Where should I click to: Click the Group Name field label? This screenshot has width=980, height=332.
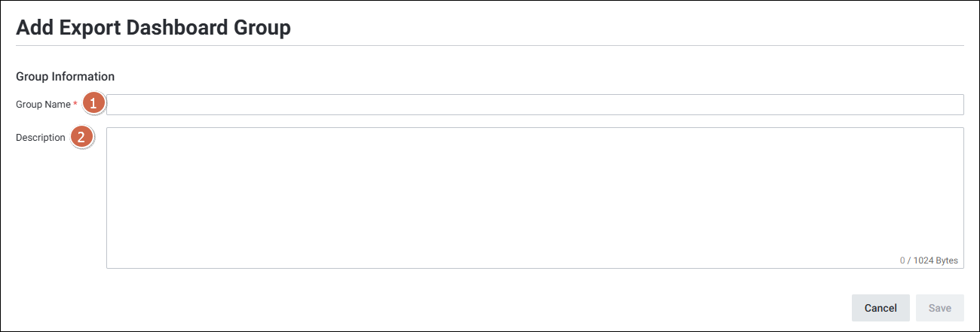[43, 105]
